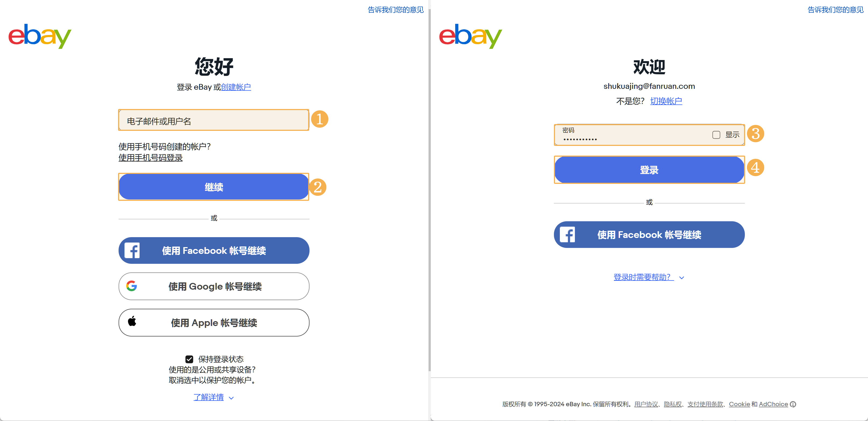Click the eBay logo on the left page
This screenshot has height=421, width=868.
tap(40, 36)
